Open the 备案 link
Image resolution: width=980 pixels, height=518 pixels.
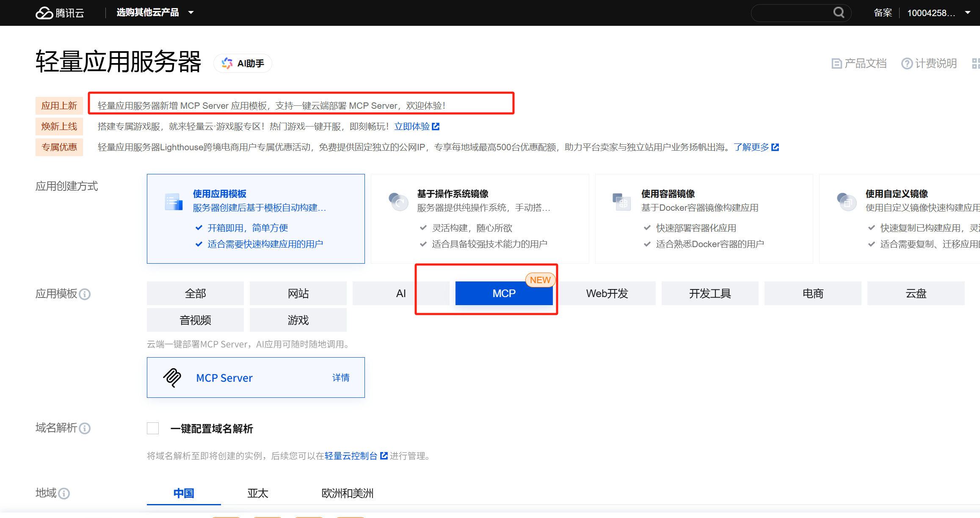[x=883, y=13]
